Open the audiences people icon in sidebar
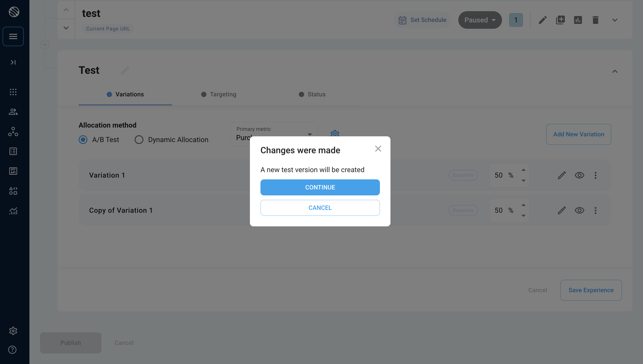This screenshot has width=643, height=364. [13, 112]
